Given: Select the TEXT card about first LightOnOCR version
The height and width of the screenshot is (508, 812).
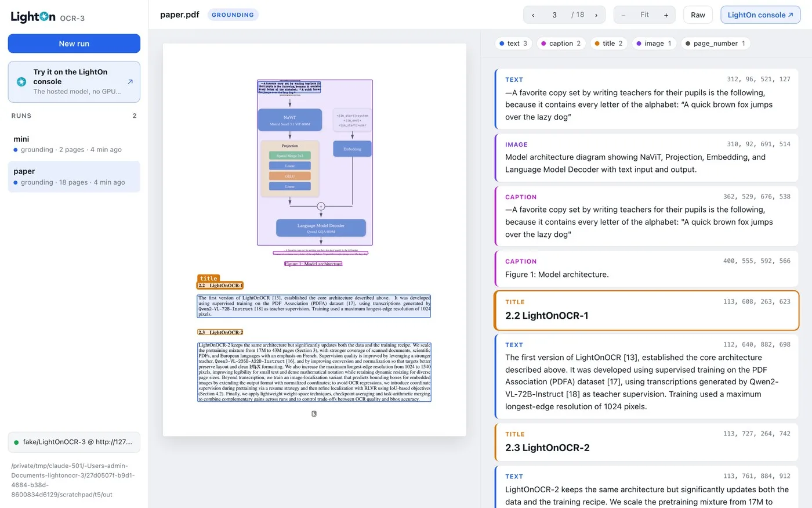Looking at the screenshot, I should [x=647, y=377].
